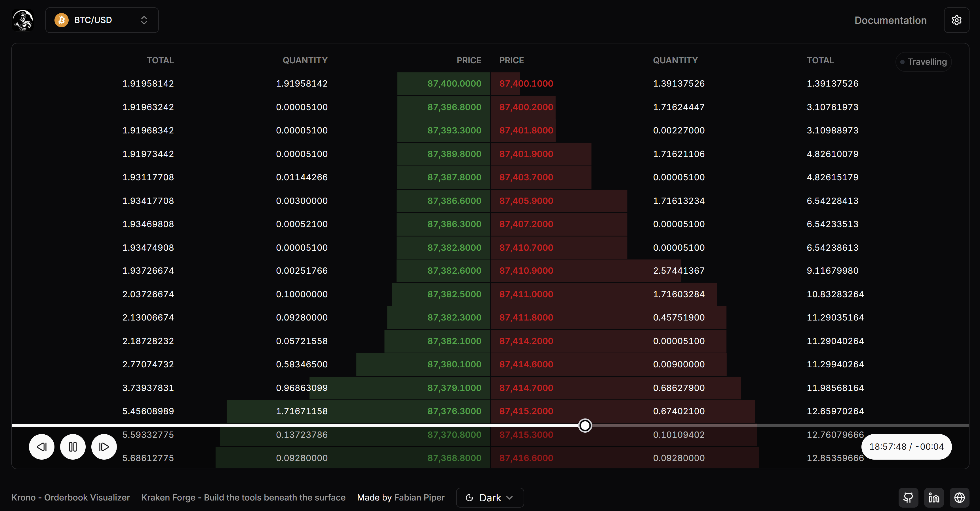Pause orderbook playback
980x511 pixels.
point(73,447)
